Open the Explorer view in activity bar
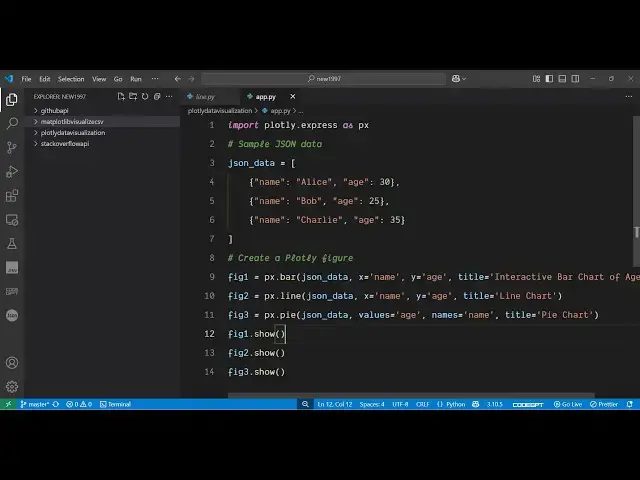Screen dimensions: 640x480 tap(12, 99)
